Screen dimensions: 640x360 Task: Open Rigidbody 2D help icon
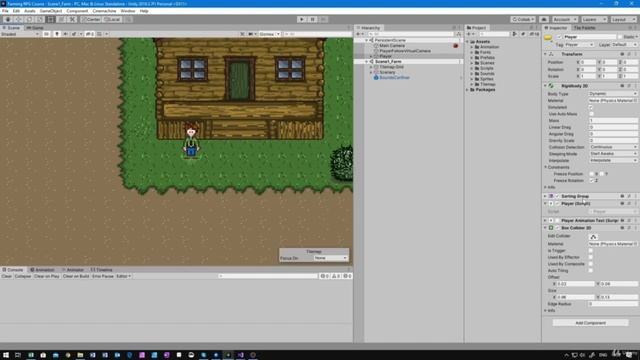622,86
